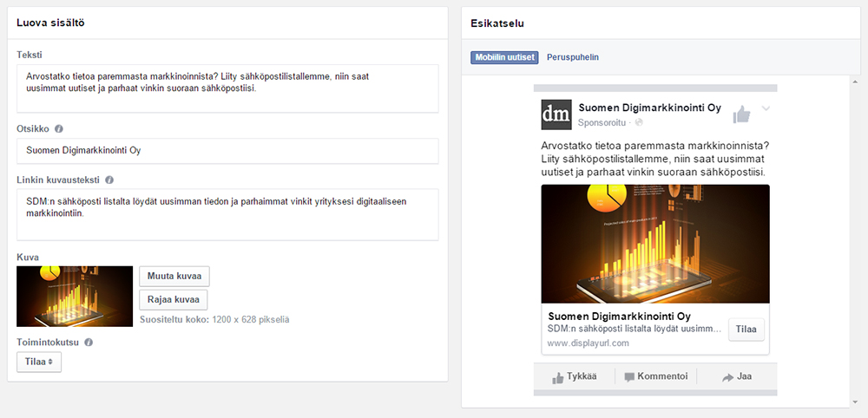Click the Tilaa button in ad preview
This screenshot has height=418, width=868.
[x=746, y=330]
